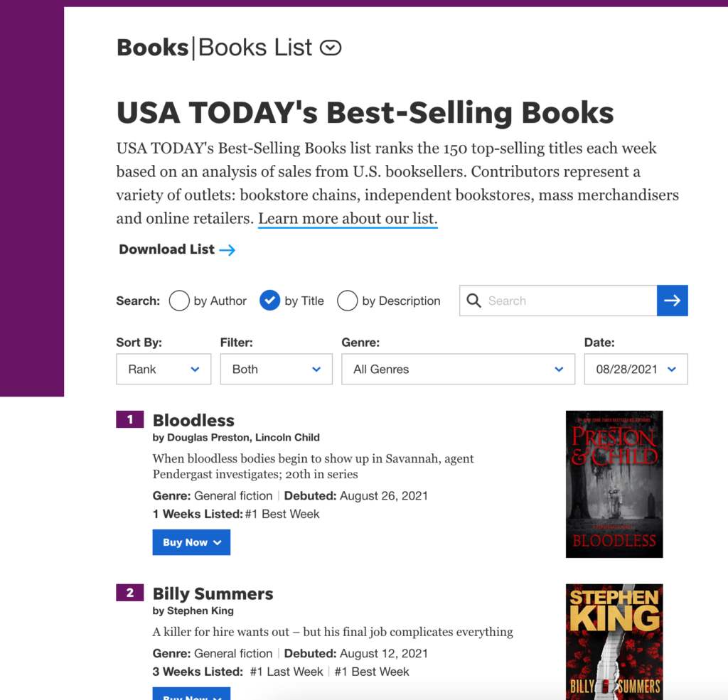Image resolution: width=728 pixels, height=700 pixels.
Task: Click the blue arrow search submit icon
Action: [x=672, y=301]
